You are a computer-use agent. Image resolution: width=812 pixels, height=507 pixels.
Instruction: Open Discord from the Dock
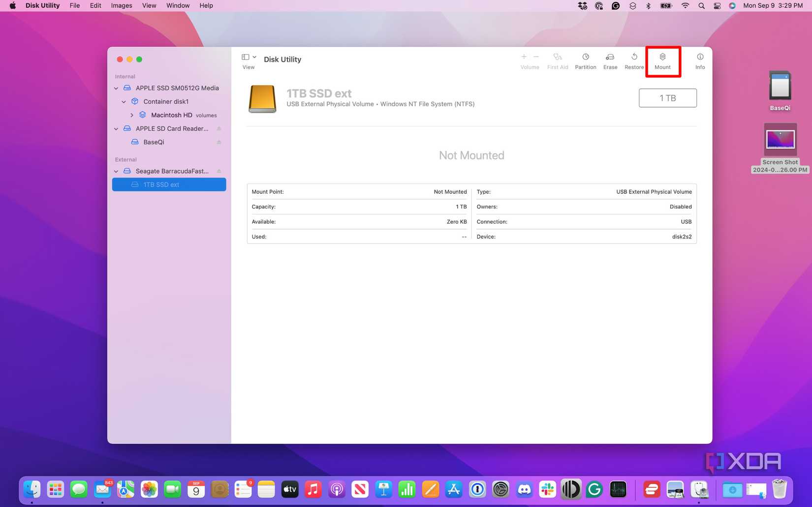click(x=524, y=489)
